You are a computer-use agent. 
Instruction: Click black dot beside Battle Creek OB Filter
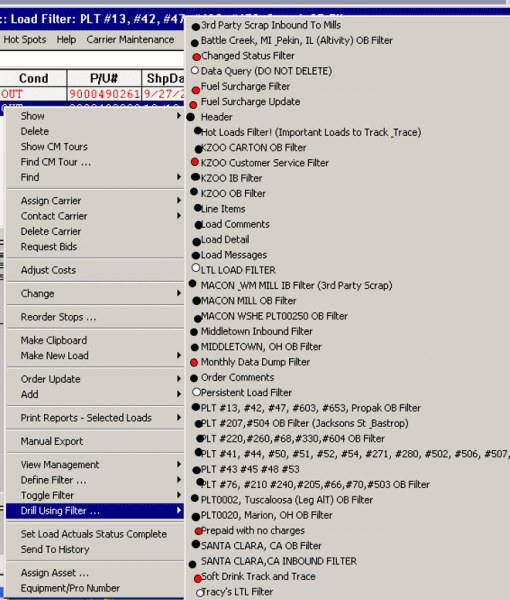[x=194, y=43]
